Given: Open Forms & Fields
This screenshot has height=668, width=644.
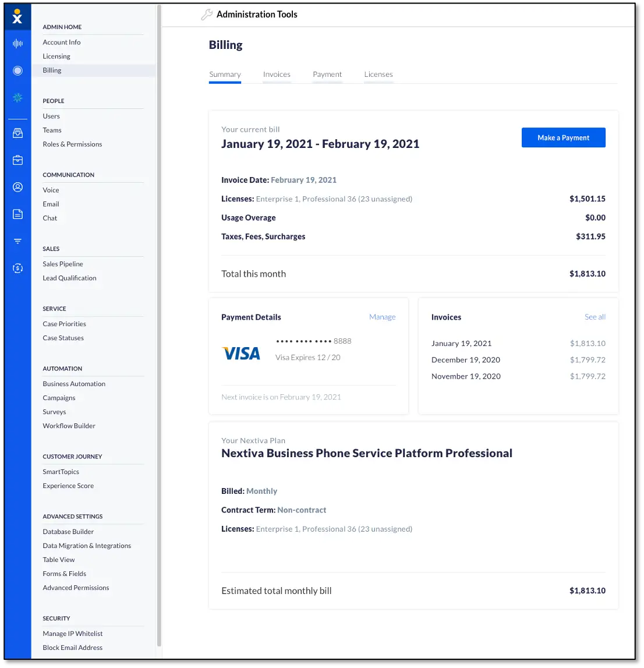Looking at the screenshot, I should [x=64, y=574].
